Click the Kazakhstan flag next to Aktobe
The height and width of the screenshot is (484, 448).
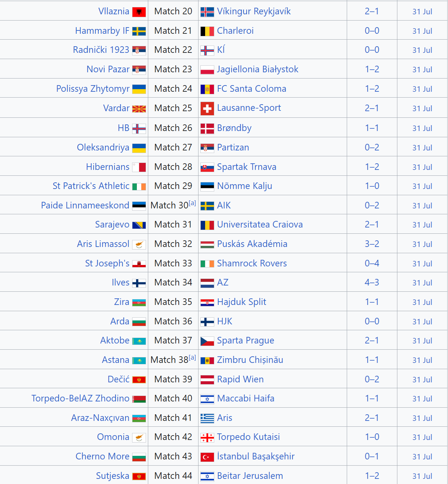(139, 341)
